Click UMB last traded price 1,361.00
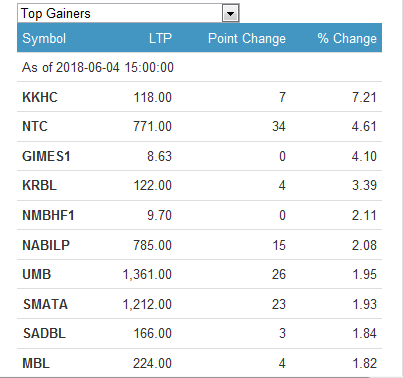Screen dimensions: 403x378 147,274
